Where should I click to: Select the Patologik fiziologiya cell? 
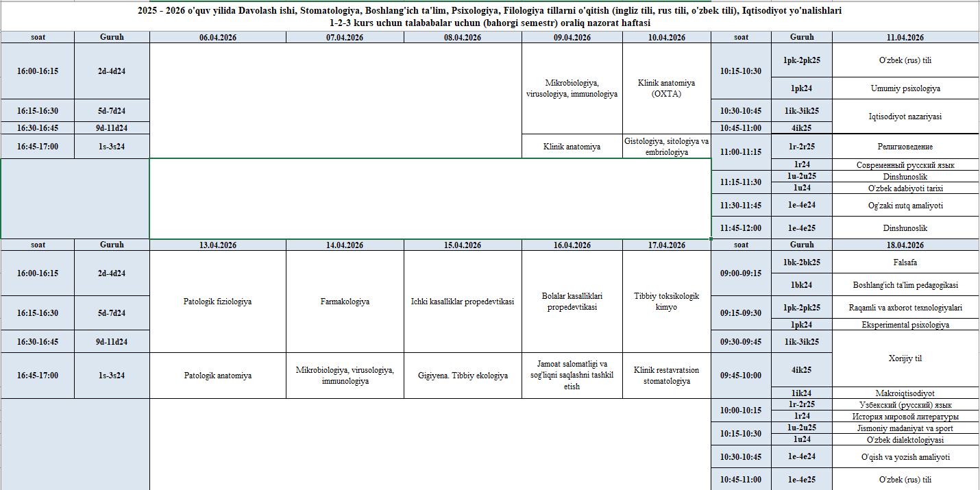pos(217,302)
